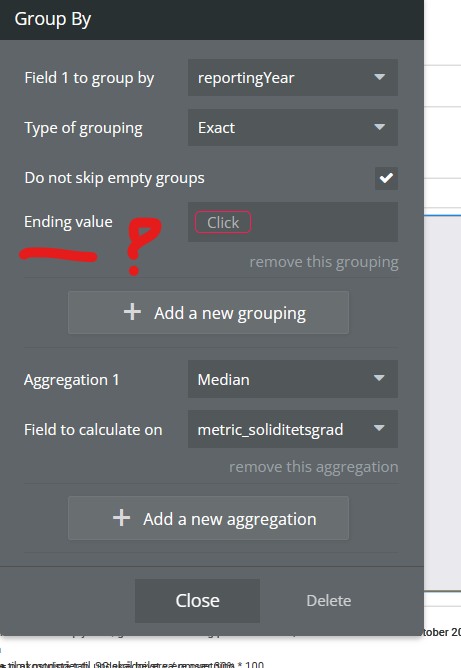The image size is (461, 668).
Task: Open the Field to calculate on dropdown
Action: pos(293,429)
